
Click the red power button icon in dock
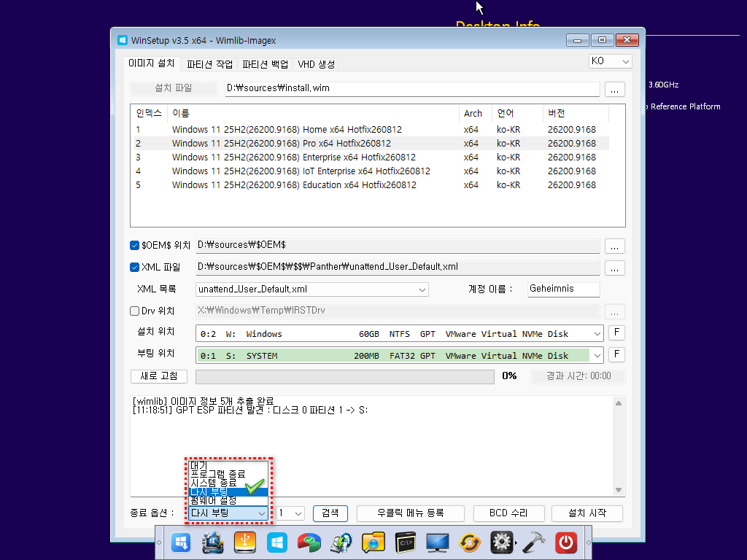pyautogui.click(x=566, y=542)
